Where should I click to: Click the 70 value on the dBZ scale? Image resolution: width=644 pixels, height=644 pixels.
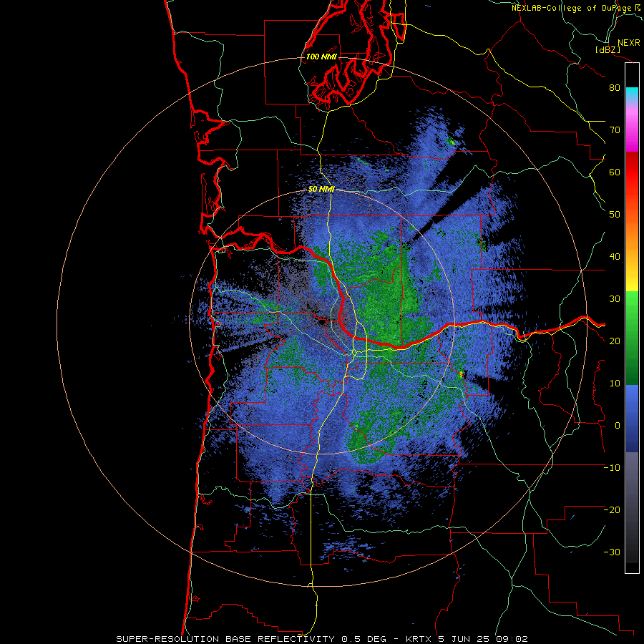click(x=615, y=130)
